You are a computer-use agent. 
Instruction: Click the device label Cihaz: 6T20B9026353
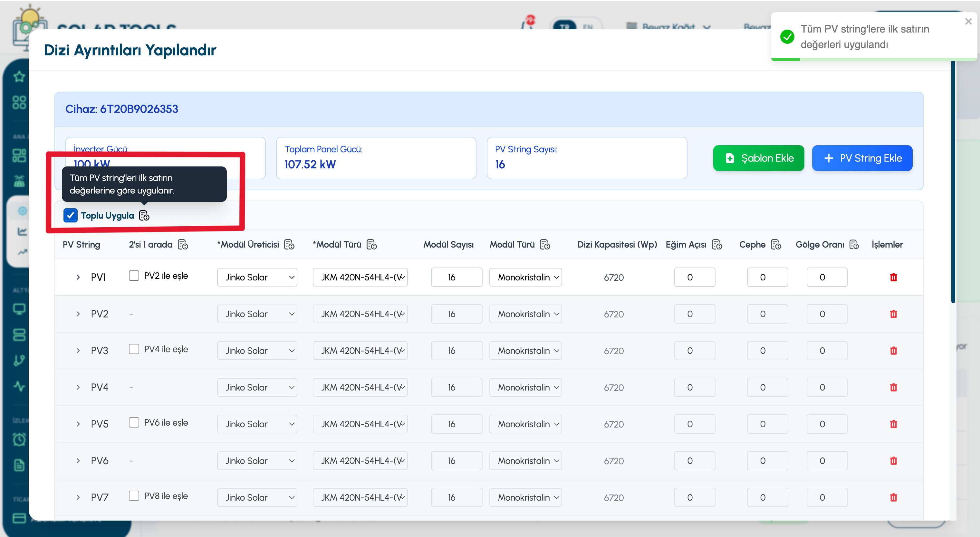pos(122,109)
